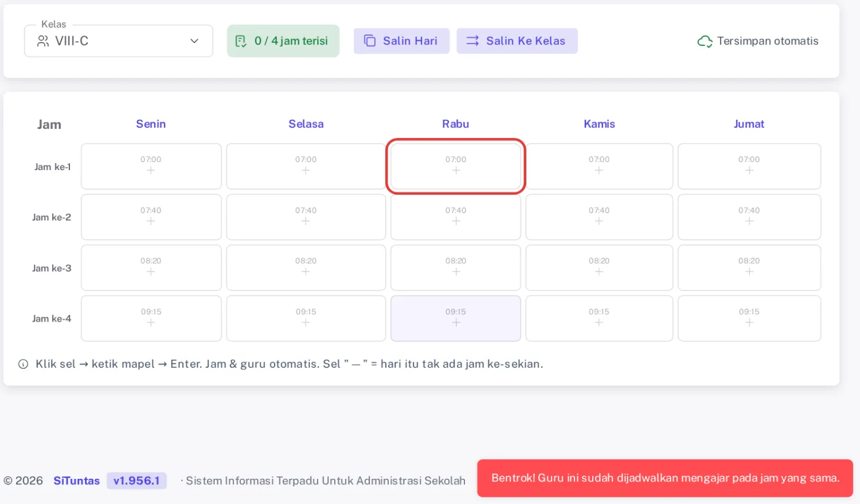Click the arrows icon in Salin Ke Kelas
This screenshot has height=504, width=860.
tap(472, 41)
